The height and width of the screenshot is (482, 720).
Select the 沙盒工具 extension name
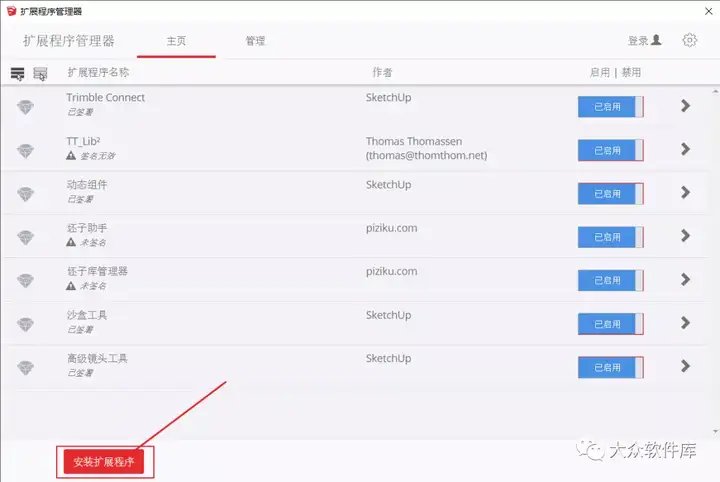[87, 315]
